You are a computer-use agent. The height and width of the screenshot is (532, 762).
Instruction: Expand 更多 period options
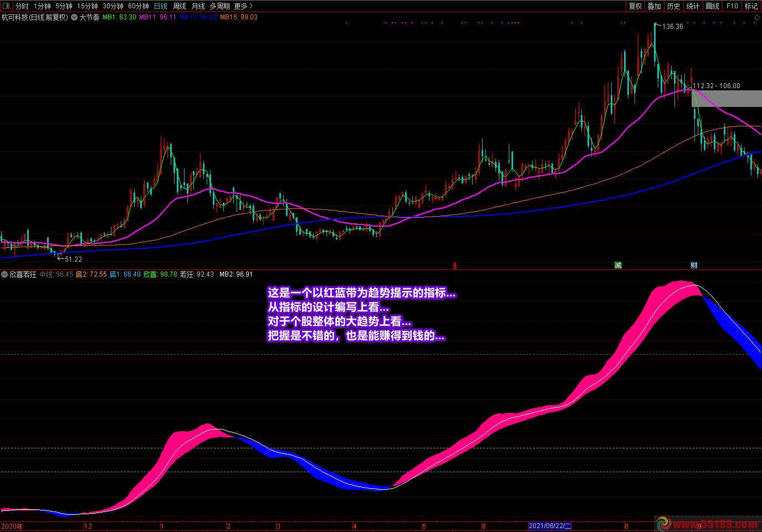point(243,6)
